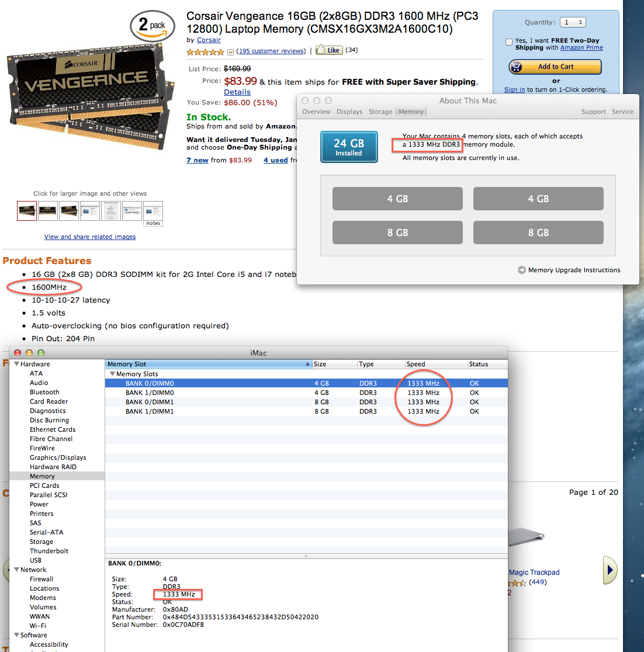This screenshot has height=652, width=644.
Task: Select the first product thumbnail image
Action: (27, 211)
